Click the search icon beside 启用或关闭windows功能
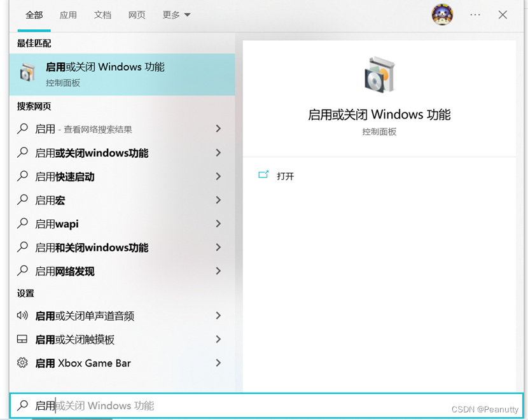 [22, 152]
